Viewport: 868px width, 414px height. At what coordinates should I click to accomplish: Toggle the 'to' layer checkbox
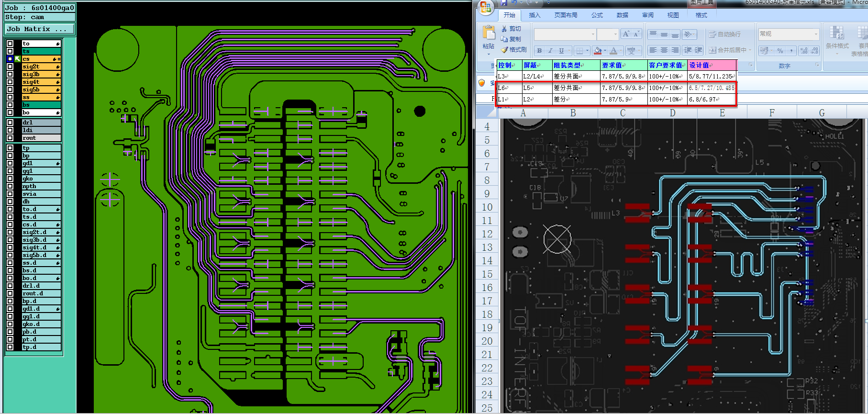[10, 44]
